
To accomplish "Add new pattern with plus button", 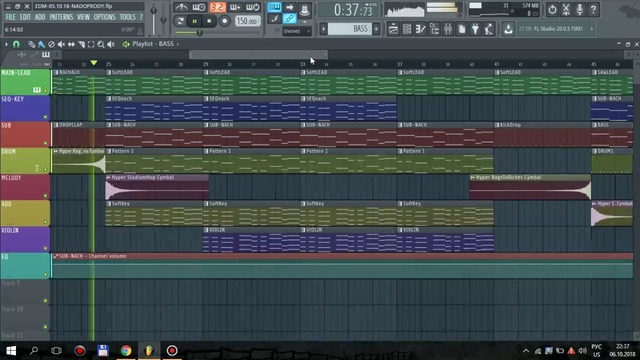I will point(376,29).
